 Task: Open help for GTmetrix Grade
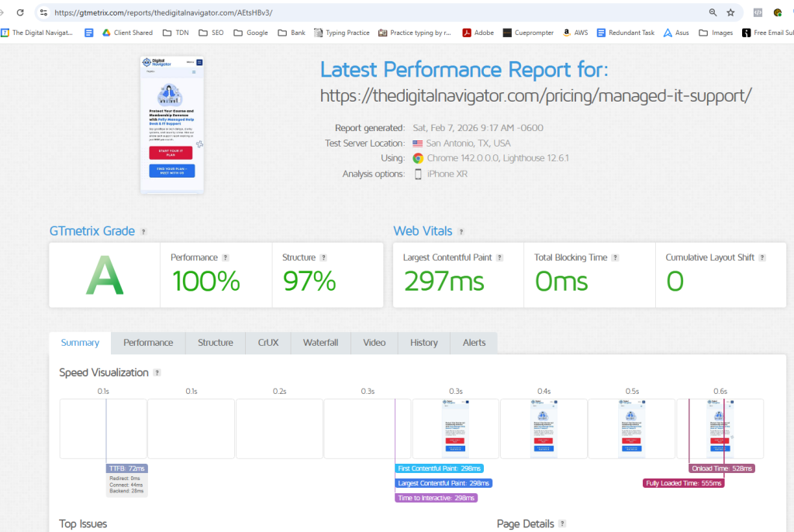coord(143,232)
